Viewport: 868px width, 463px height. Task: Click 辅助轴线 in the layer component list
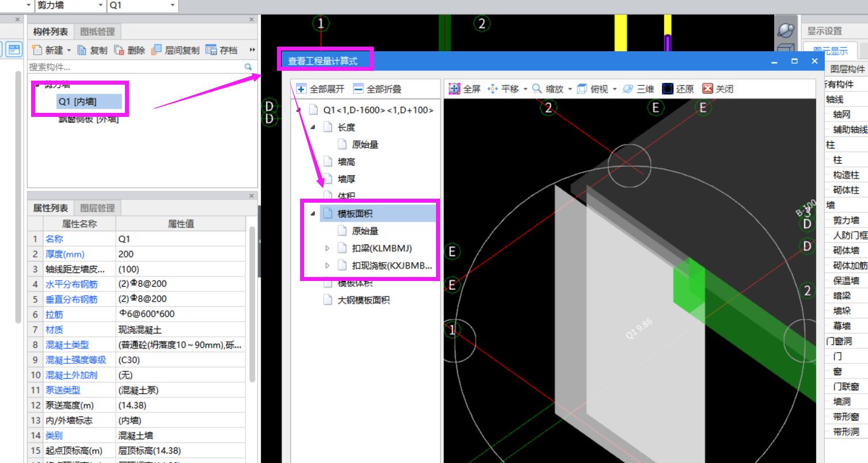tap(850, 130)
